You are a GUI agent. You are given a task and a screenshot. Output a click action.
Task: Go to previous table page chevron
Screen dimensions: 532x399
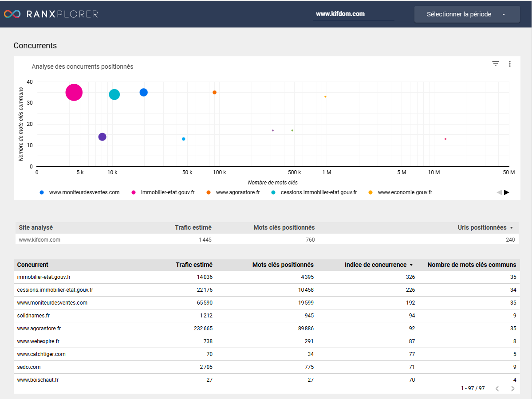point(497,388)
